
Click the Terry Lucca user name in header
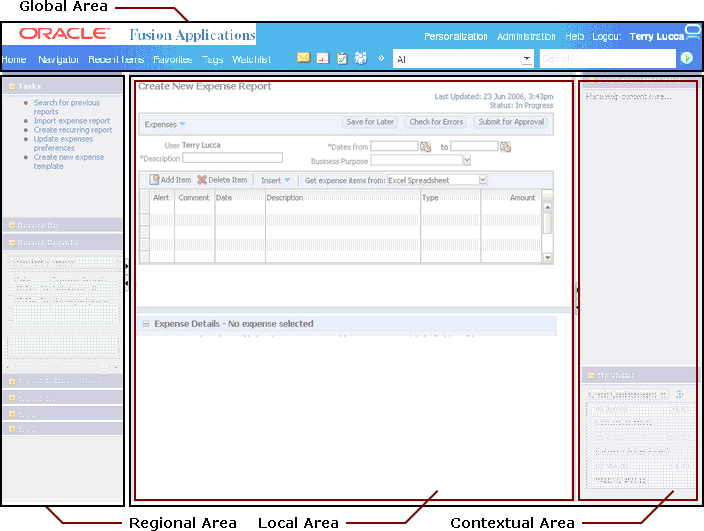pyautogui.click(x=656, y=36)
